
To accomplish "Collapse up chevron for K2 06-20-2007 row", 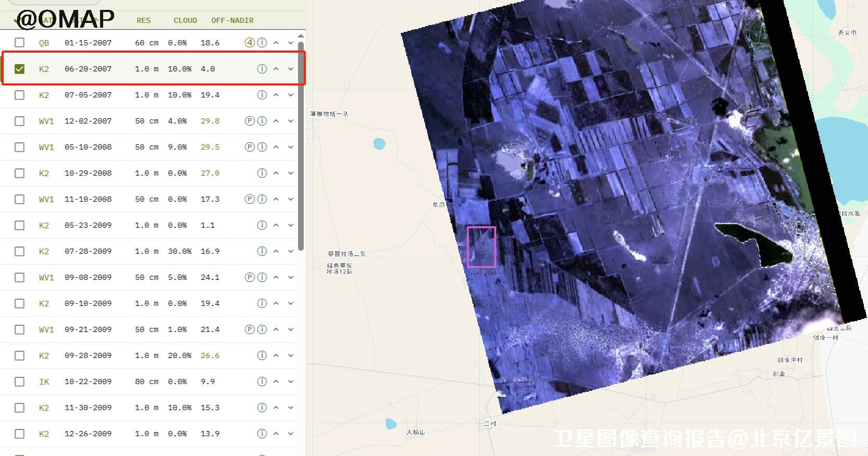I will 276,69.
